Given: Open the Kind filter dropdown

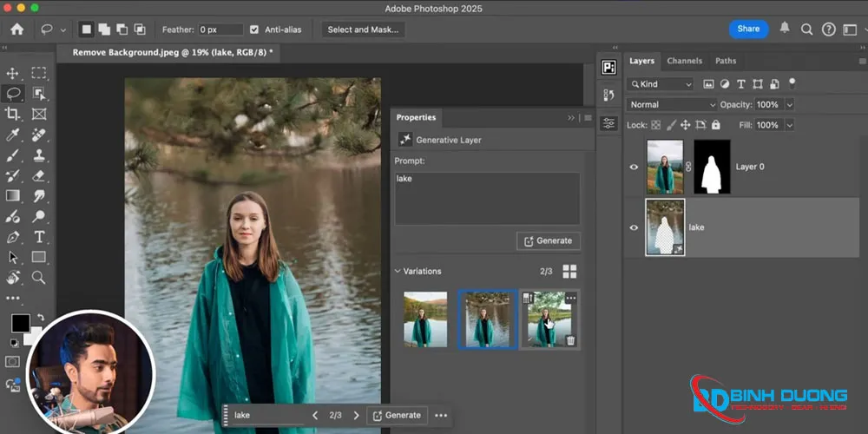Looking at the screenshot, I should click(661, 84).
